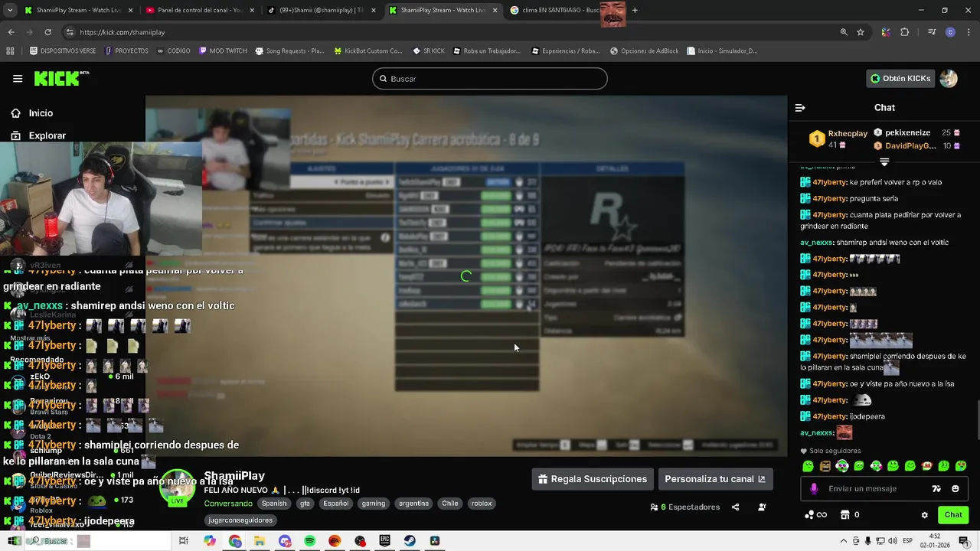The width and height of the screenshot is (980, 551).
Task: Open DISPOSITIVOS VERSE bookmark
Action: click(x=63, y=51)
